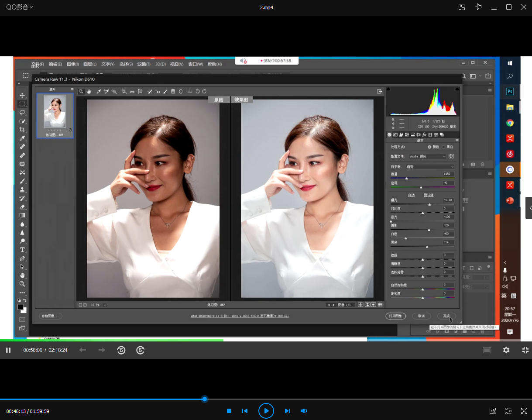532x420 pixels.
Task: Click the blue stop button in QQ player
Action: 229,411
